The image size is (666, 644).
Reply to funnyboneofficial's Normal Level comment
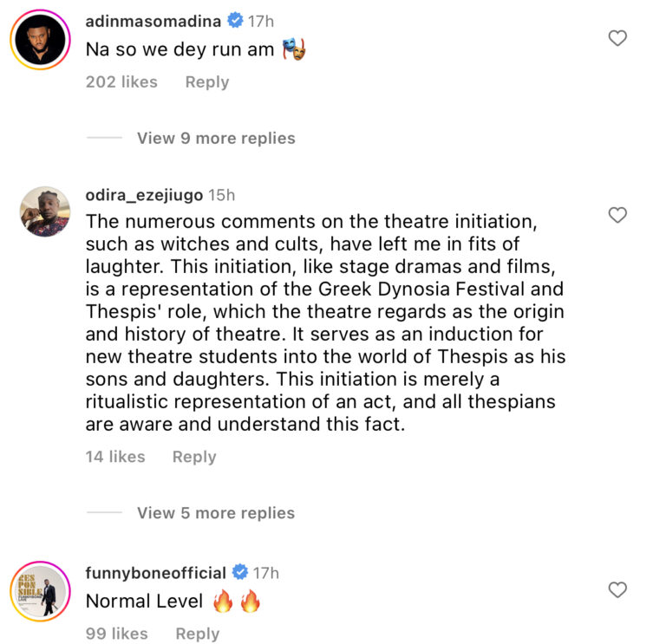(x=198, y=634)
